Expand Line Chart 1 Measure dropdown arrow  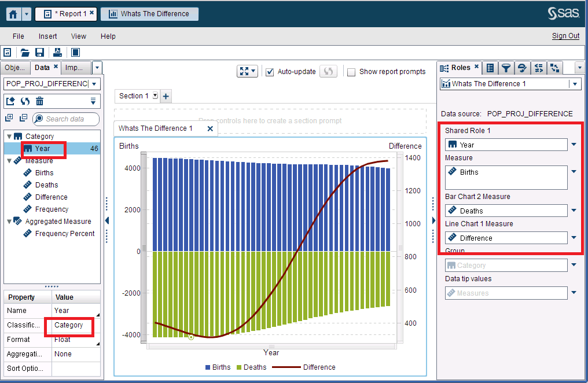[574, 237]
